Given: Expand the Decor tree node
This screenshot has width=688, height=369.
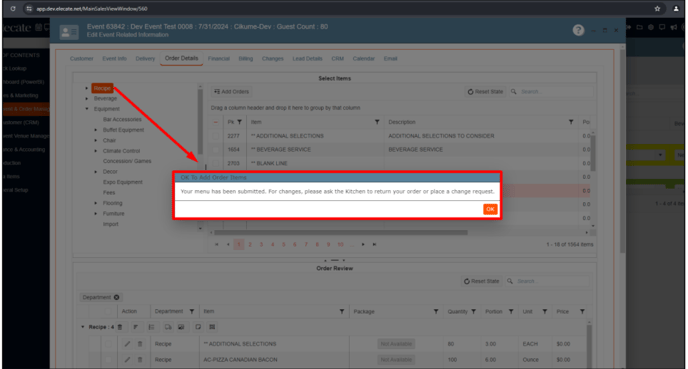Looking at the screenshot, I should pyautogui.click(x=96, y=172).
